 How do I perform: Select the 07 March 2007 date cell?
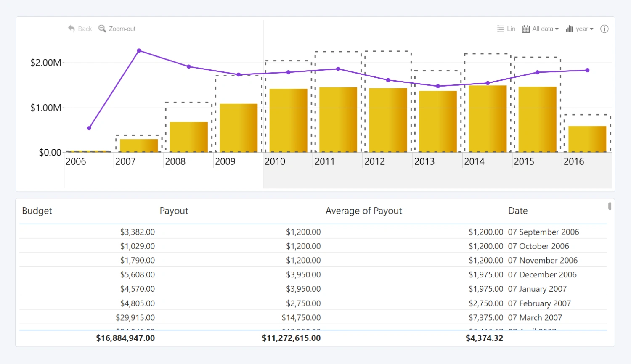click(x=535, y=318)
